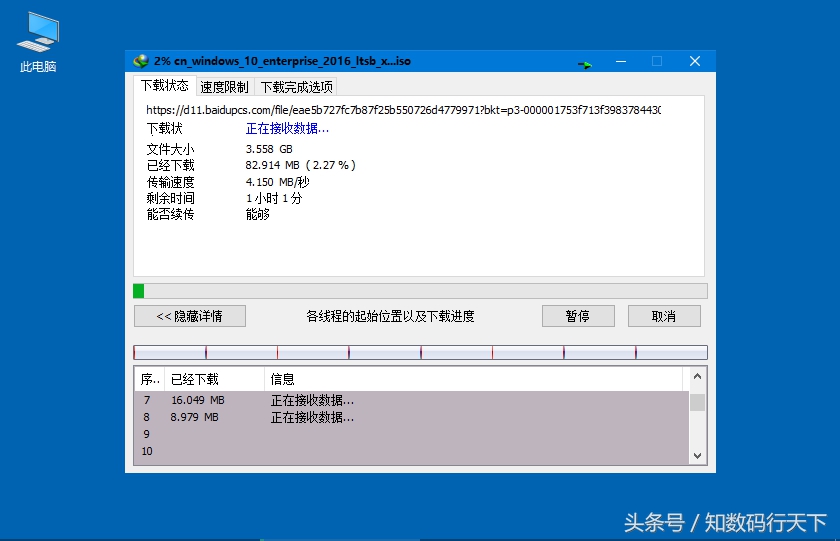Select thread row 7 with 16.049 MB
The image size is (840, 541).
click(411, 400)
